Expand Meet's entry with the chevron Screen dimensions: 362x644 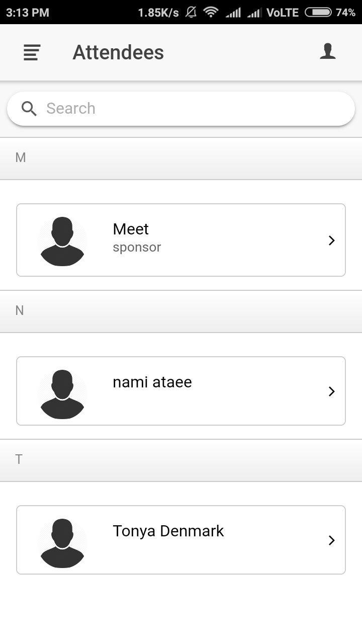(x=331, y=240)
